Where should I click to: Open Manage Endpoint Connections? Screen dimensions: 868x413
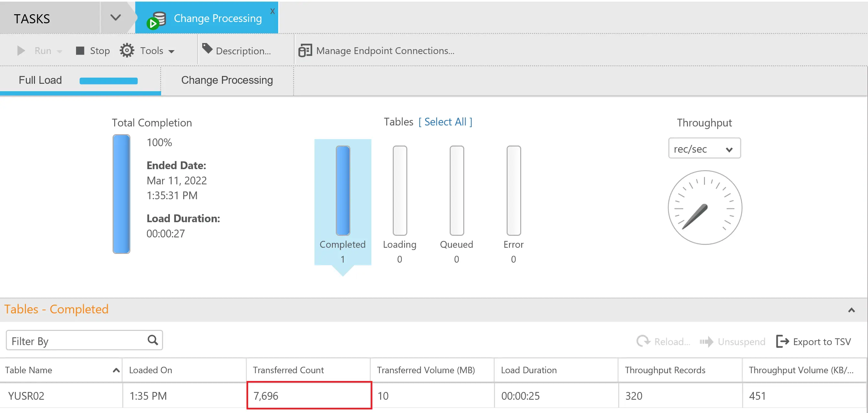tap(385, 50)
